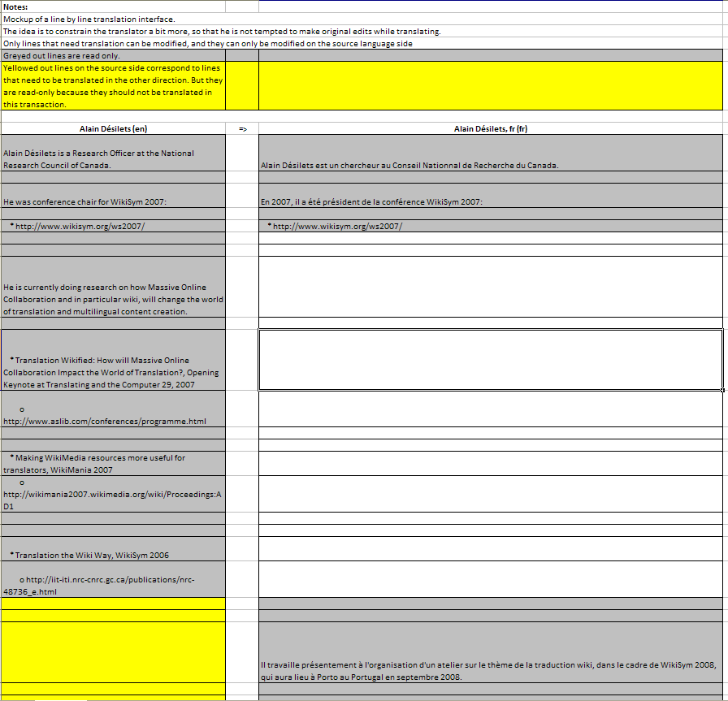Screen dimensions: 728x701
Task: Select the 'http://www.aslib.com/conferences/programme.html' cell
Action: click(x=113, y=409)
